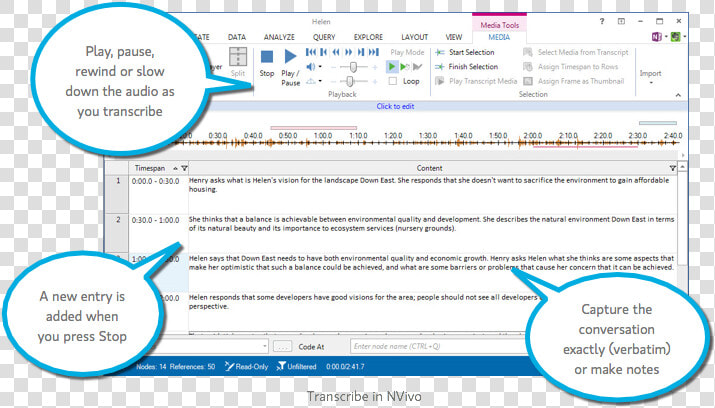Collapse the ribbon with the chevron

[x=679, y=95]
